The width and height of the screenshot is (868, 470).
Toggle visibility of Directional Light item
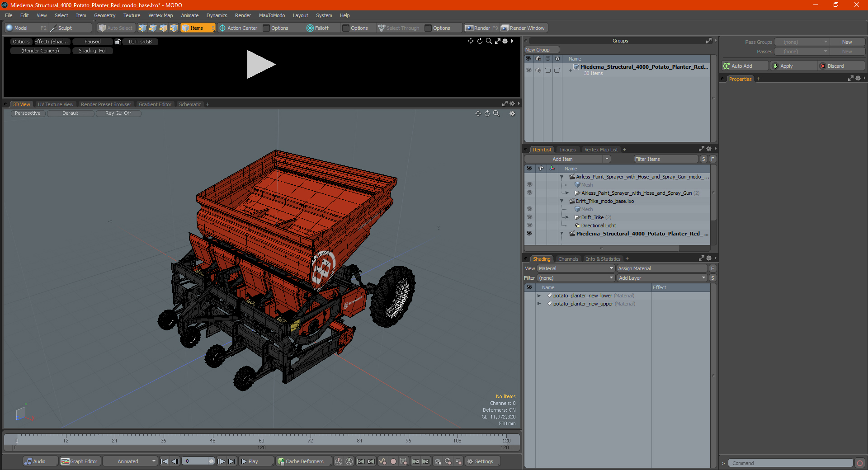tap(529, 226)
